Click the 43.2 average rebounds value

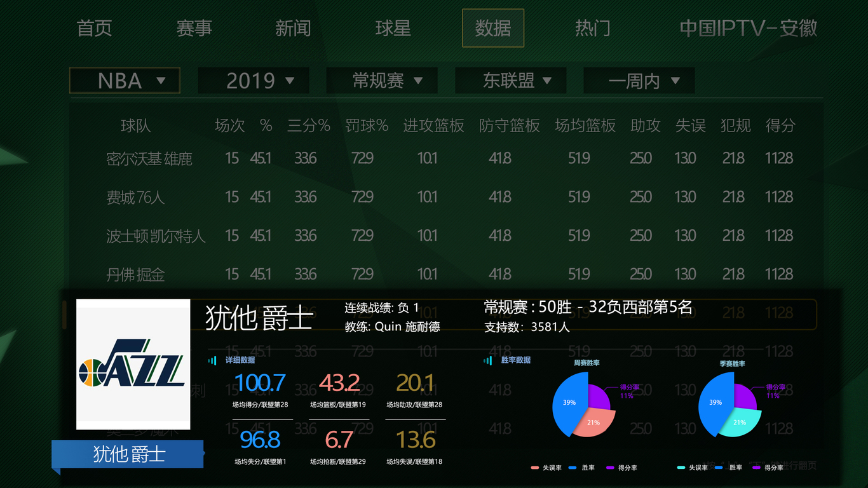339,383
